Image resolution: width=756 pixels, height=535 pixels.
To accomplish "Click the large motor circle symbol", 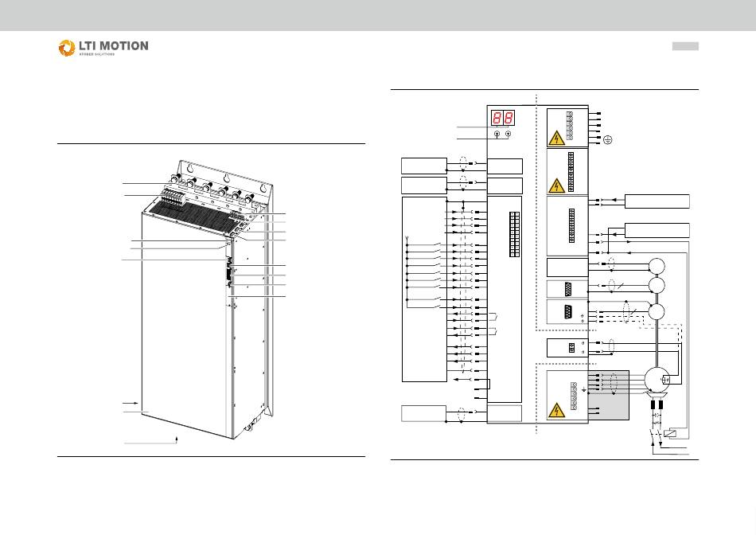I will point(657,379).
